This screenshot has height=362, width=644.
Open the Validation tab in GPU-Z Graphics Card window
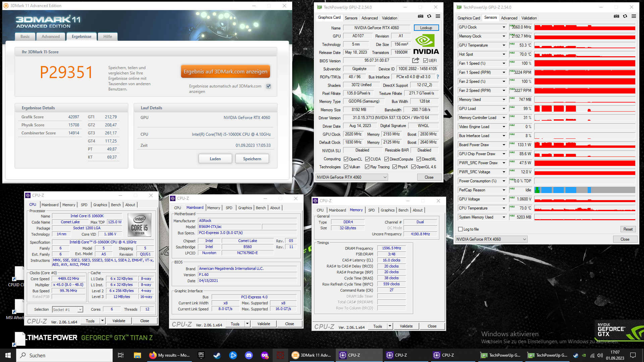389,18
